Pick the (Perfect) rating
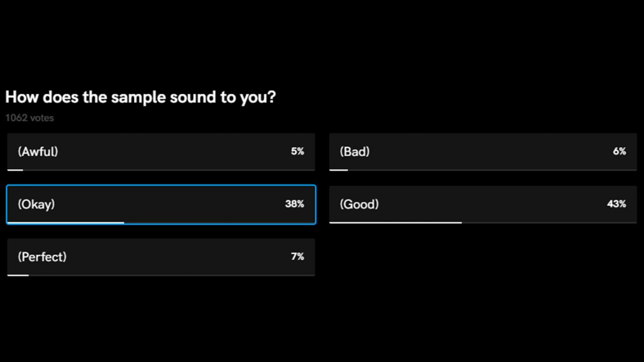Viewport: 644px width, 362px height. [160, 257]
